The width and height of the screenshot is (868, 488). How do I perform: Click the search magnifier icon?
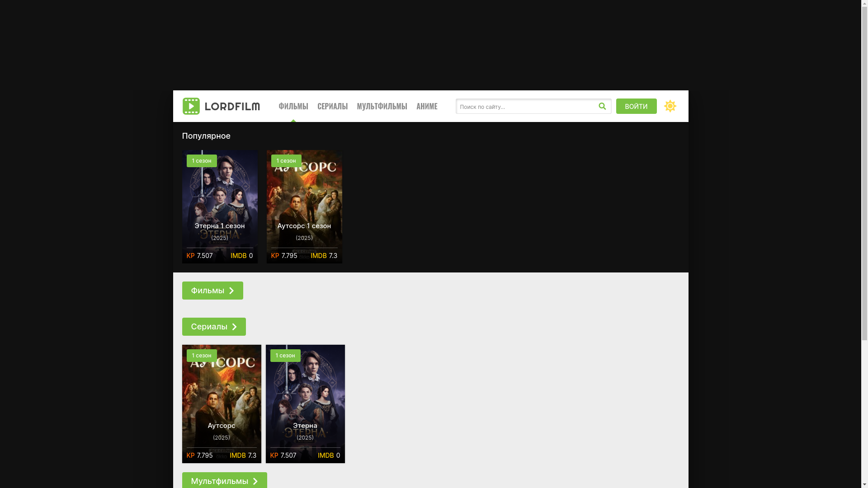tap(602, 106)
